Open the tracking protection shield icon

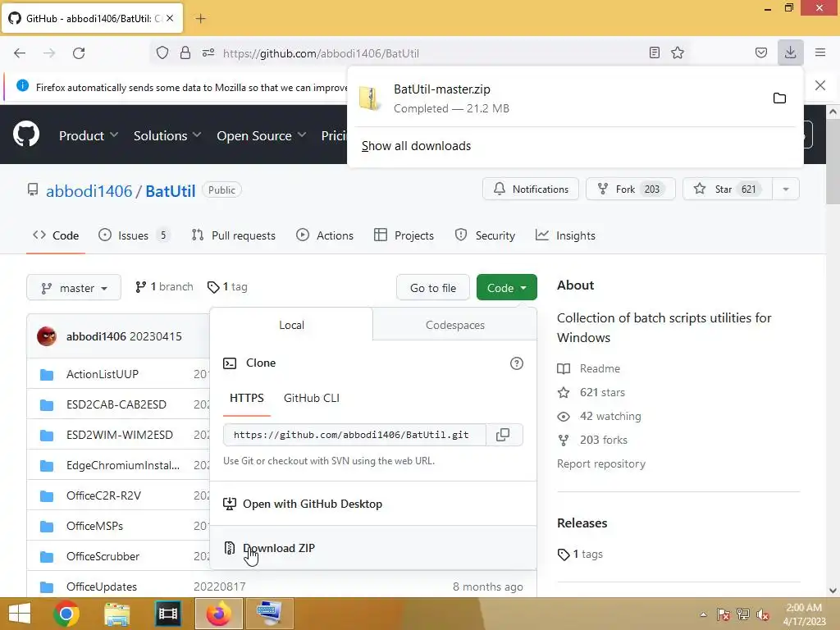click(x=162, y=53)
